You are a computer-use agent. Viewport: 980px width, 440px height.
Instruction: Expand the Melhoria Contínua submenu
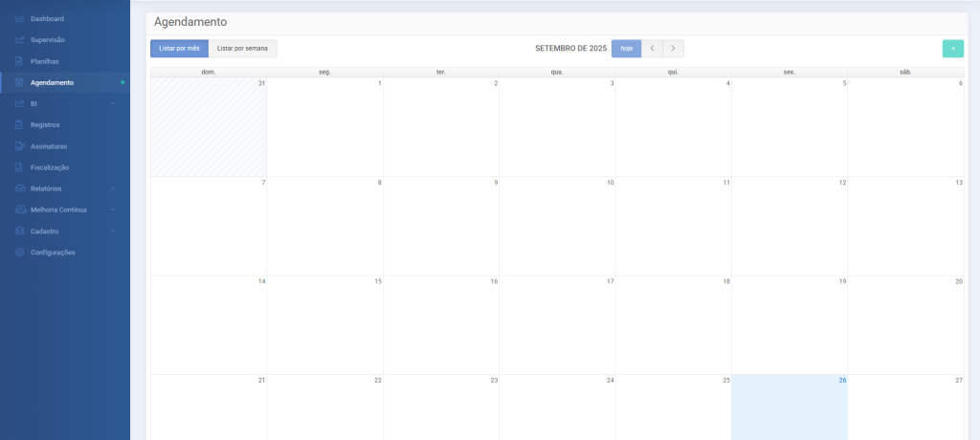pos(113,209)
